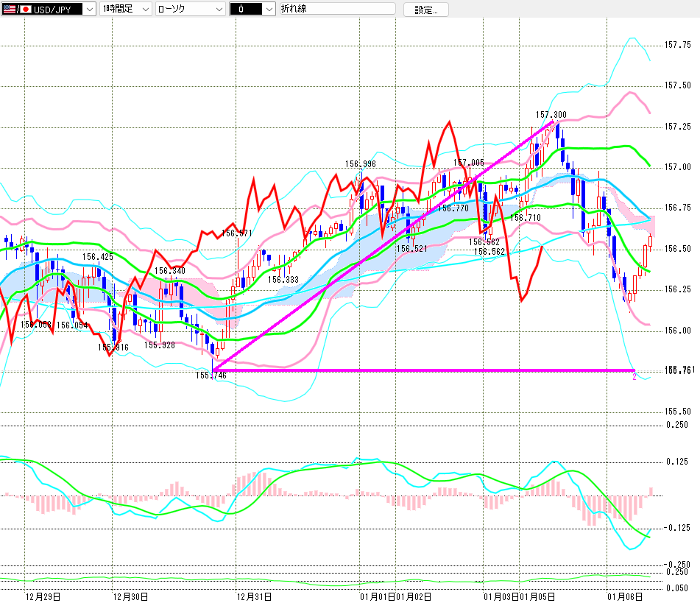Expand the 1時間足 timeframe dropdown
Screen dimensions: 700x603
coord(144,10)
